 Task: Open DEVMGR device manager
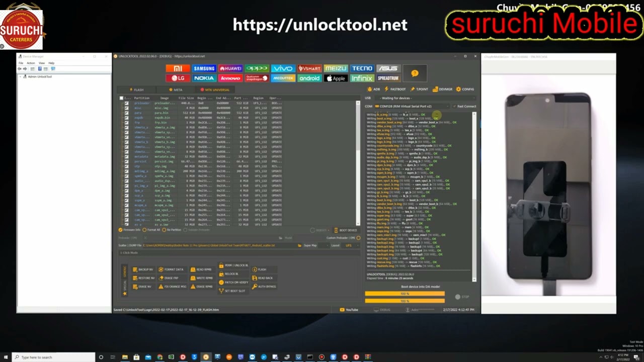[443, 89]
